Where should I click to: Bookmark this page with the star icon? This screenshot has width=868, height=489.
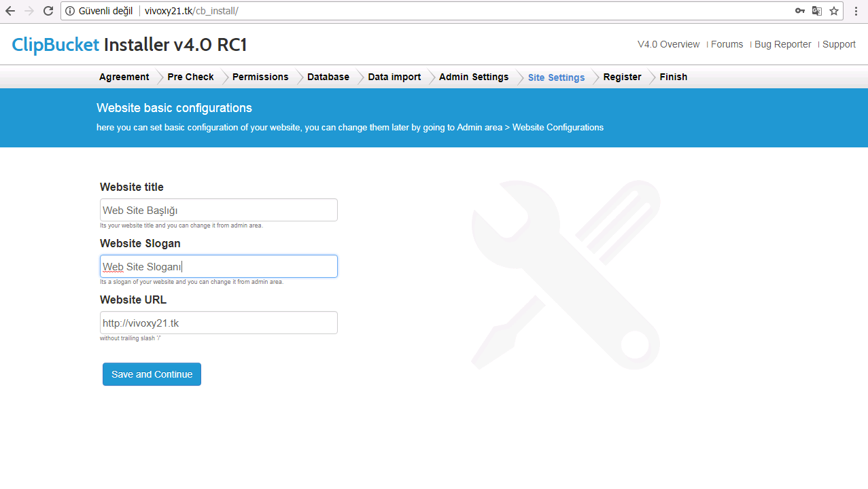click(x=834, y=11)
